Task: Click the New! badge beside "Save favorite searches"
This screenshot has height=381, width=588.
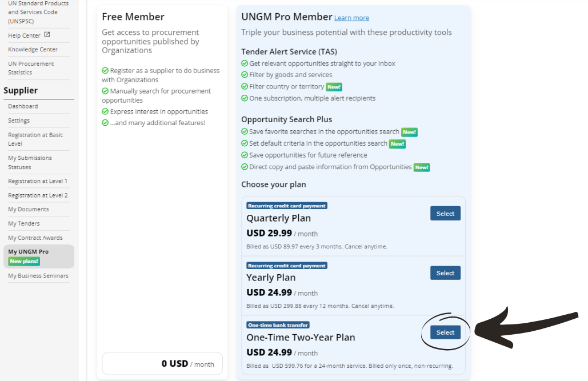Action: [409, 132]
